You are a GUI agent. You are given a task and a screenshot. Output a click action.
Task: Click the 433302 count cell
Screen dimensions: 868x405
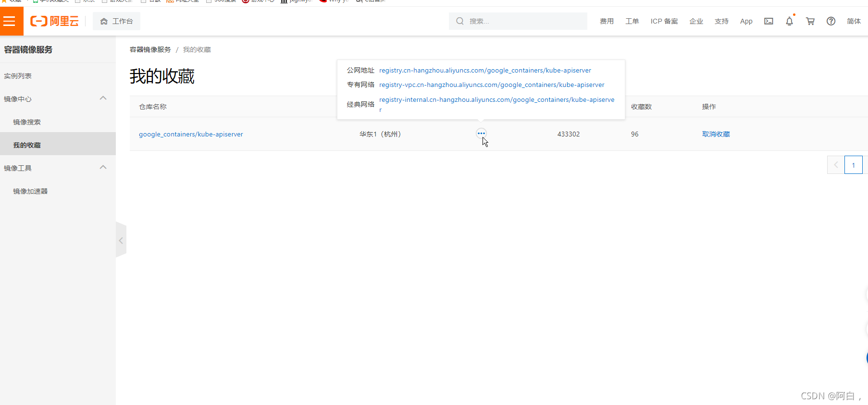tap(569, 134)
